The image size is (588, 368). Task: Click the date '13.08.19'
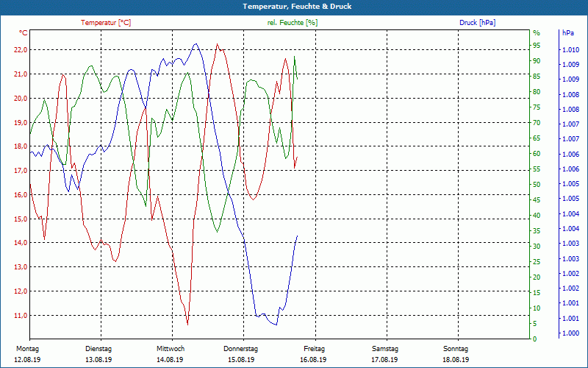pos(98,360)
